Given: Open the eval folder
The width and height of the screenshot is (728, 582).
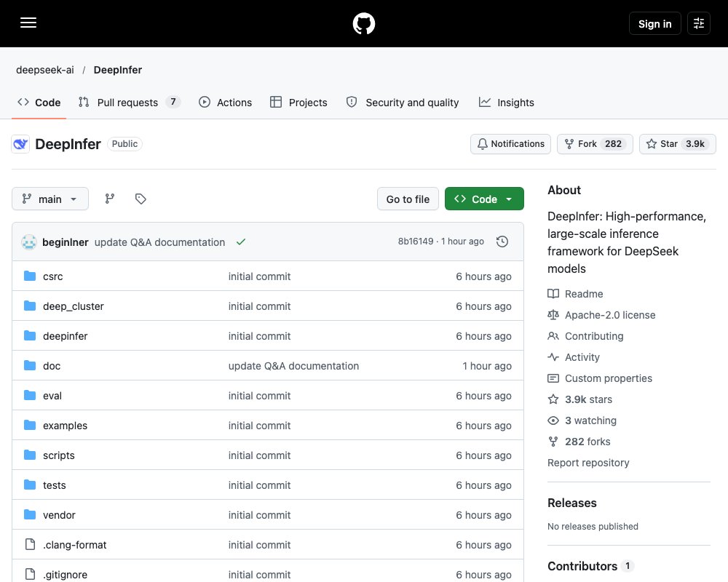Looking at the screenshot, I should click(x=52, y=396).
